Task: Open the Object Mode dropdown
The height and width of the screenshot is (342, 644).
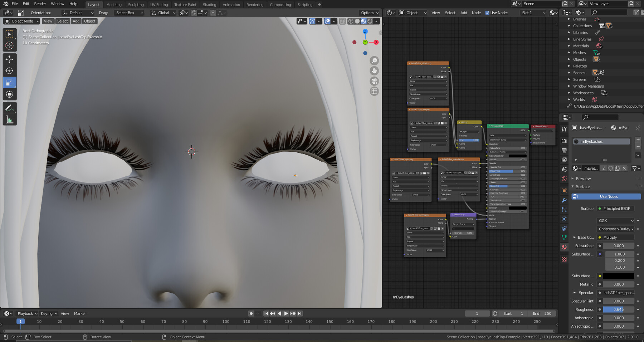Action: click(21, 21)
